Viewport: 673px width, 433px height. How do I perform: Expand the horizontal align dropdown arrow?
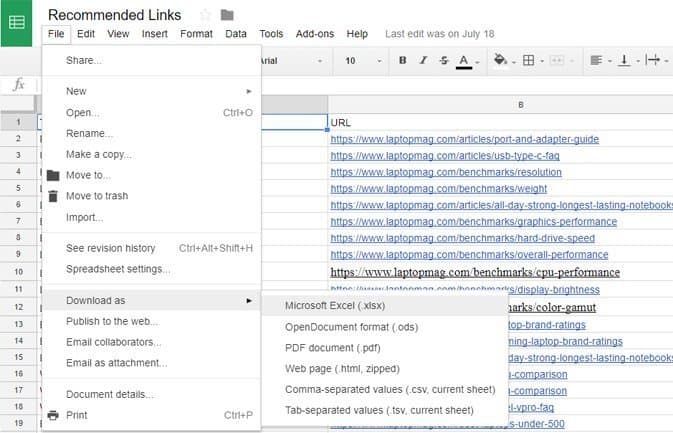tap(609, 61)
